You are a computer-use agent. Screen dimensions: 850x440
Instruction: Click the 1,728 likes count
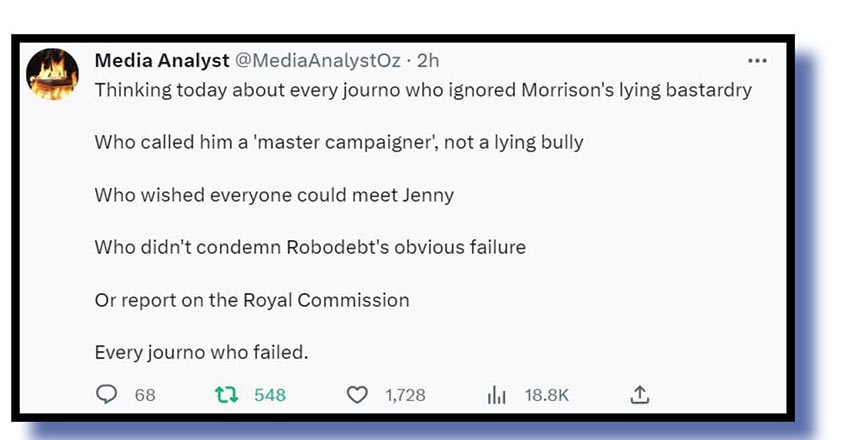[405, 395]
